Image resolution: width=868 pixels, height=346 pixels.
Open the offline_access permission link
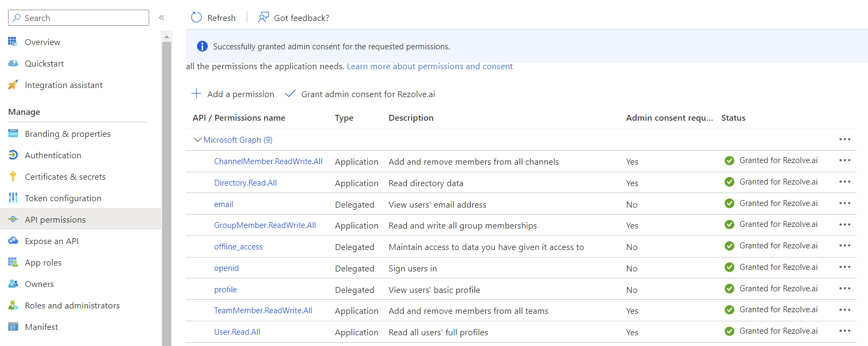pyautogui.click(x=238, y=247)
